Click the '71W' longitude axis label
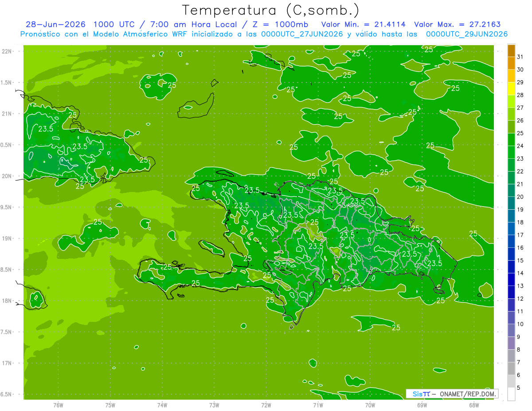 click(x=318, y=406)
